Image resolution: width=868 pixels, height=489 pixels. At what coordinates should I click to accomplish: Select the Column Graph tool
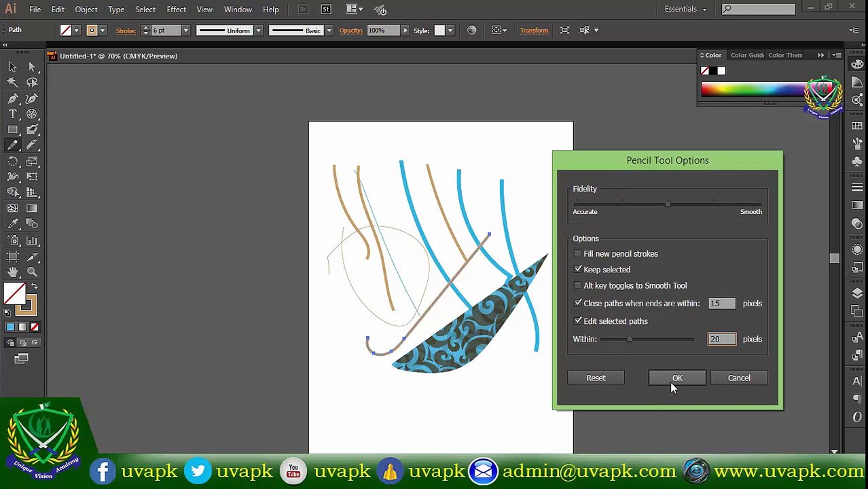pyautogui.click(x=32, y=240)
